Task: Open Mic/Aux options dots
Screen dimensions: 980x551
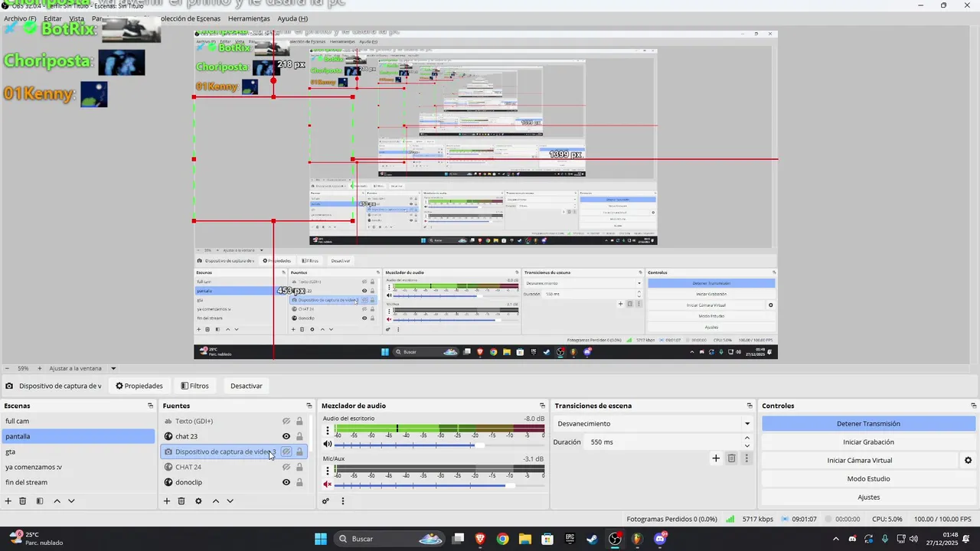Action: coord(328,471)
